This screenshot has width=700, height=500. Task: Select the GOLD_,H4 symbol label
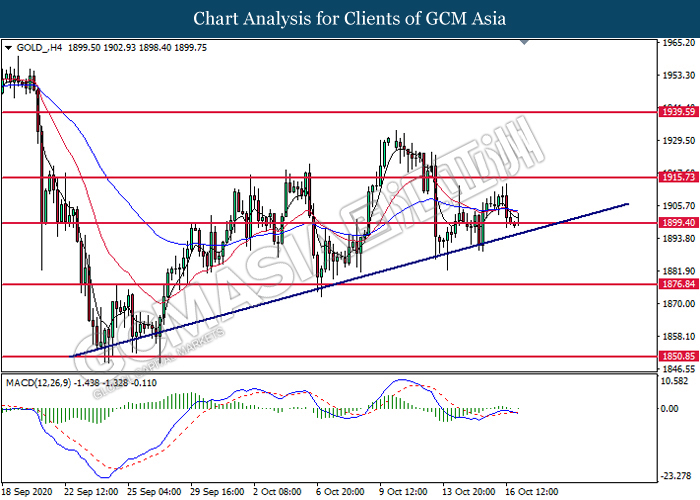(x=38, y=47)
